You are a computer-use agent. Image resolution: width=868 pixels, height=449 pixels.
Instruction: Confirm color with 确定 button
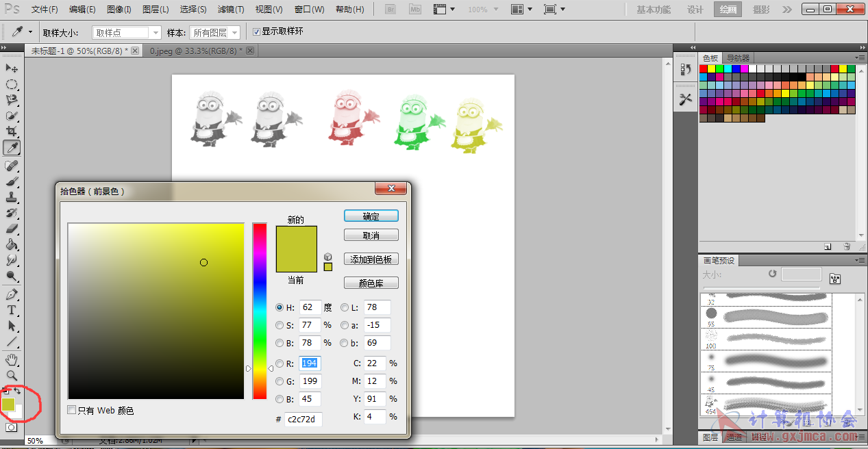tap(371, 216)
